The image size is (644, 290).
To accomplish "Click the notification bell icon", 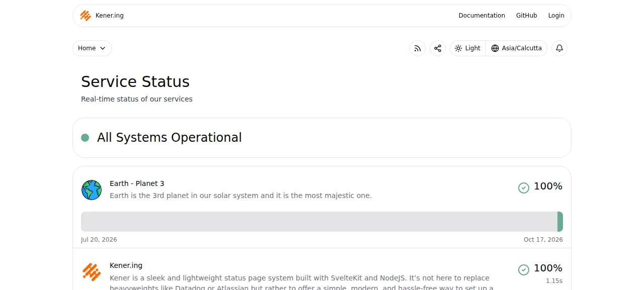I will 559,48.
